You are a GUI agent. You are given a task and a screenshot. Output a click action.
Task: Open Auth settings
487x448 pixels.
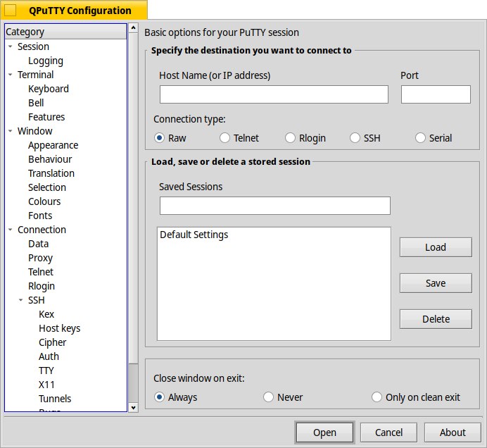tap(49, 356)
